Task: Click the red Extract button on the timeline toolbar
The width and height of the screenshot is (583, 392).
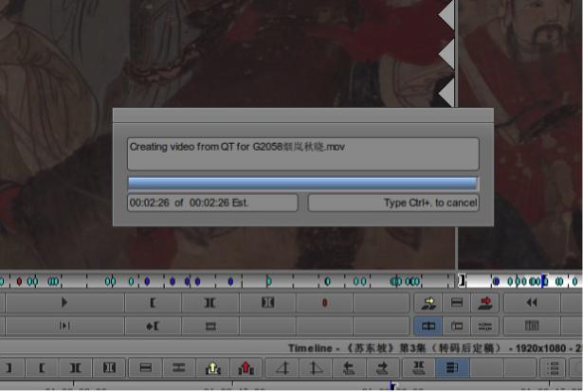Action: click(246, 367)
